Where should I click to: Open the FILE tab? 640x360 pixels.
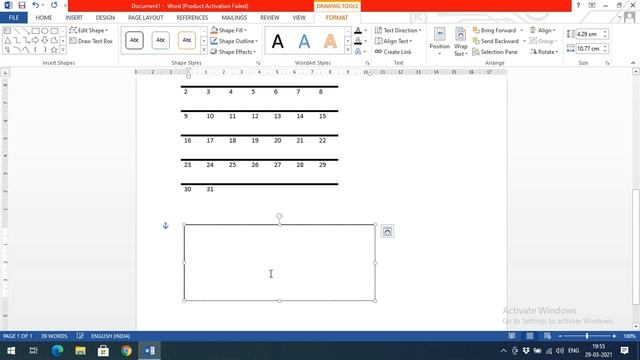13,18
